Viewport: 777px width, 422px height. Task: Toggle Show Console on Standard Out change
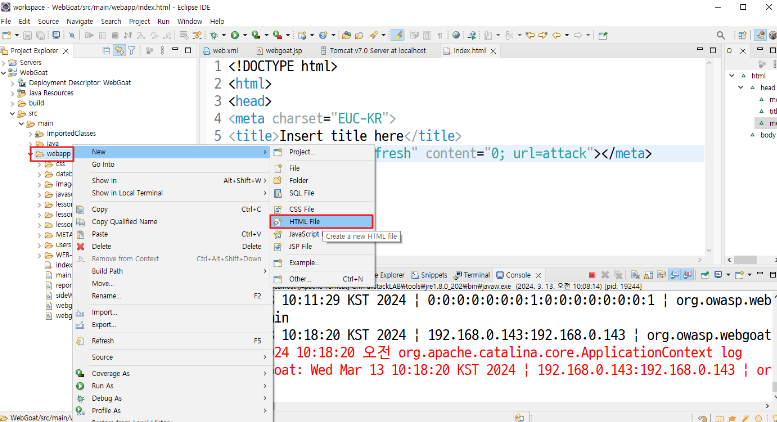click(674, 275)
